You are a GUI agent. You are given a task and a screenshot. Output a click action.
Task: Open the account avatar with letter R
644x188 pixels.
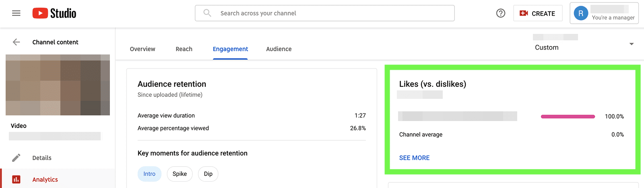pyautogui.click(x=580, y=13)
